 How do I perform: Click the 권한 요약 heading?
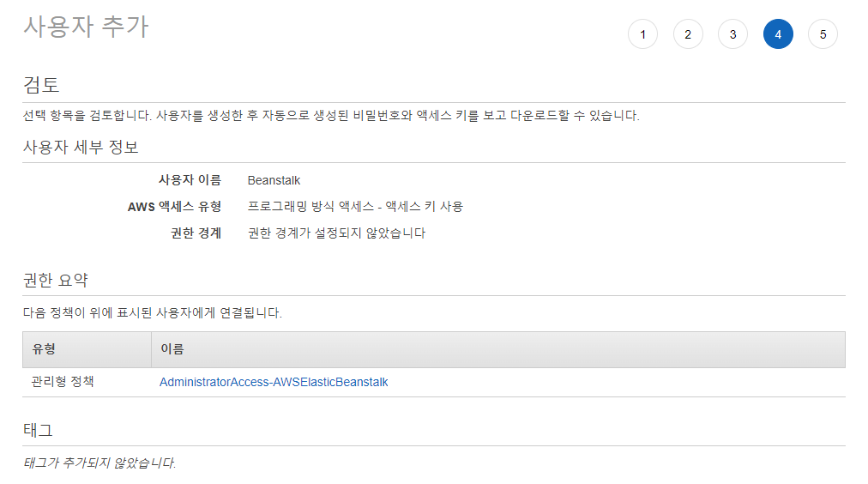coord(56,281)
